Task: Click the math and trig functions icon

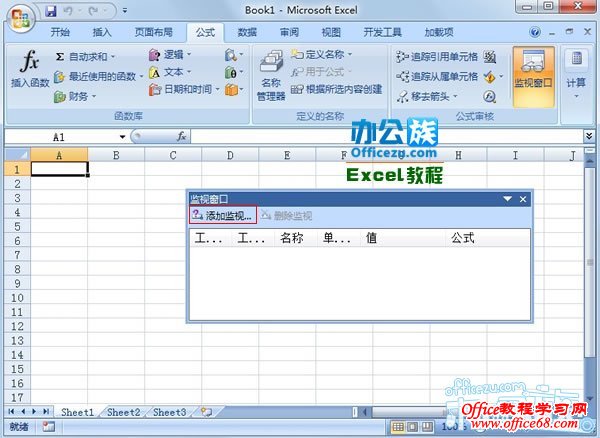Action: point(234,72)
